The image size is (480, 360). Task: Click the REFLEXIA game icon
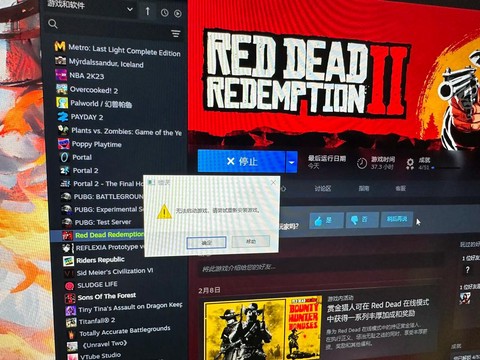(68, 248)
